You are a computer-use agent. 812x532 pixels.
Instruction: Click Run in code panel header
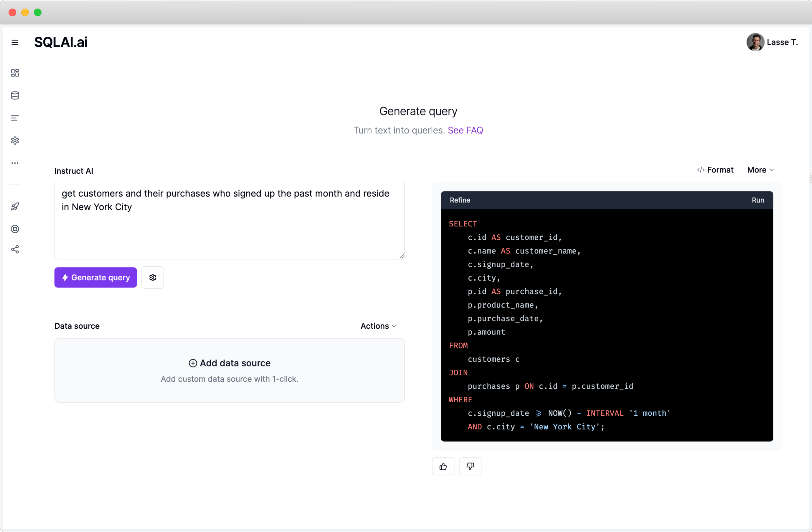pos(757,200)
